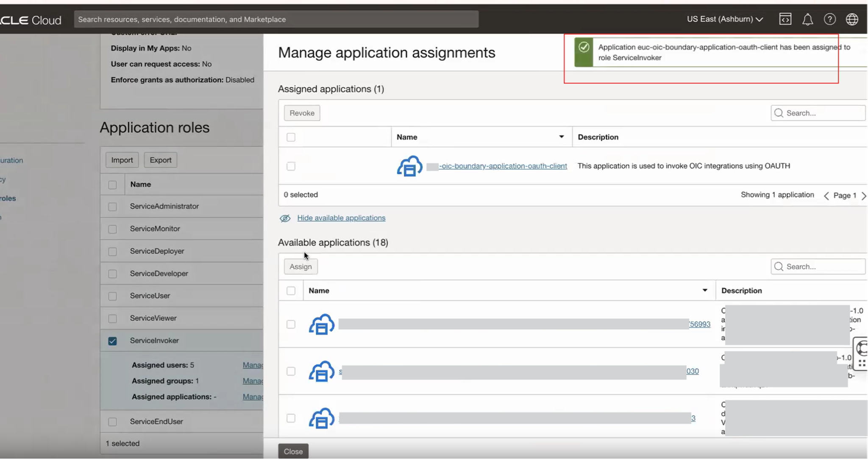
Task: Open the Name sort dropdown in Assigned applications
Action: [x=562, y=137]
